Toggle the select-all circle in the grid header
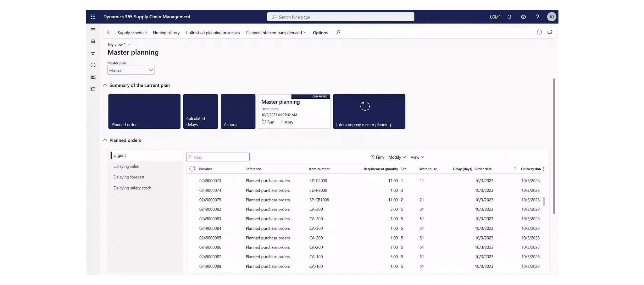644x285 pixels. pyautogui.click(x=192, y=169)
